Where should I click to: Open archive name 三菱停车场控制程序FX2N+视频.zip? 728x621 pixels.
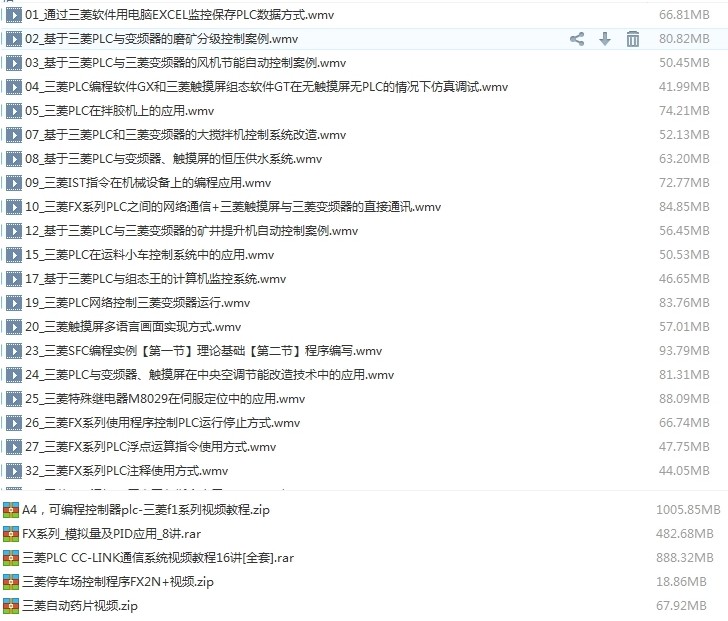pos(118,582)
